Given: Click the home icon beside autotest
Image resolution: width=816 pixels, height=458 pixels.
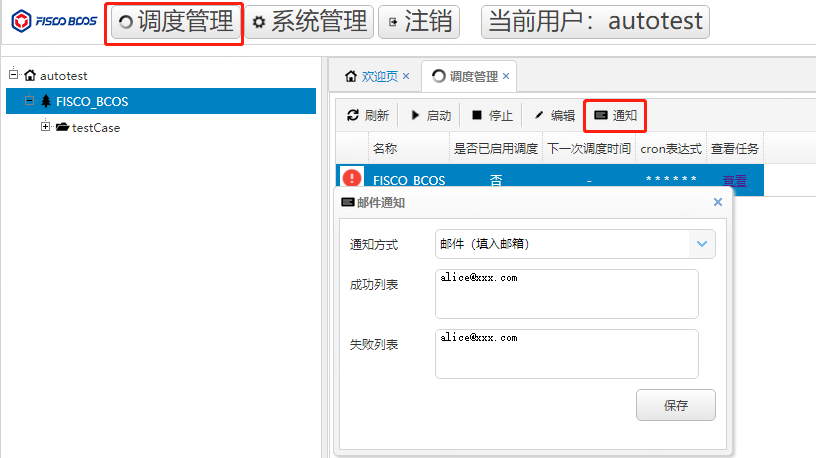Looking at the screenshot, I should pos(30,75).
